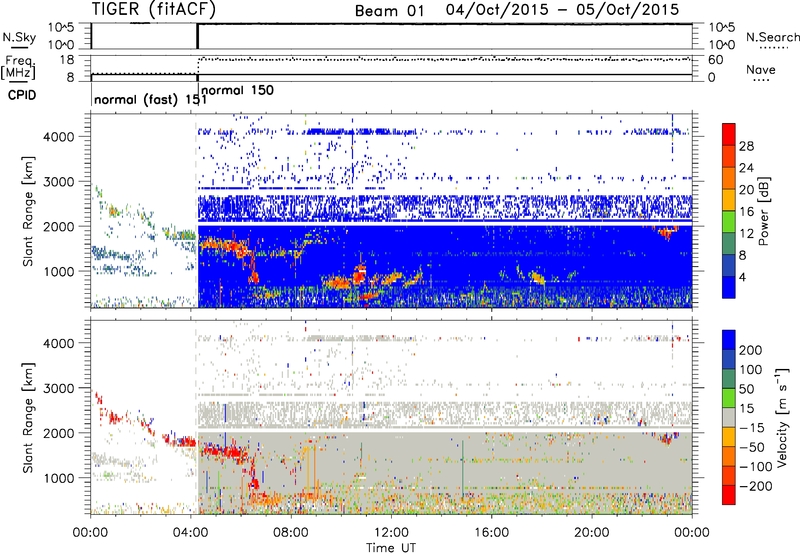Click the 'N.Search' legend label
The image size is (800, 554).
pyautogui.click(x=773, y=37)
